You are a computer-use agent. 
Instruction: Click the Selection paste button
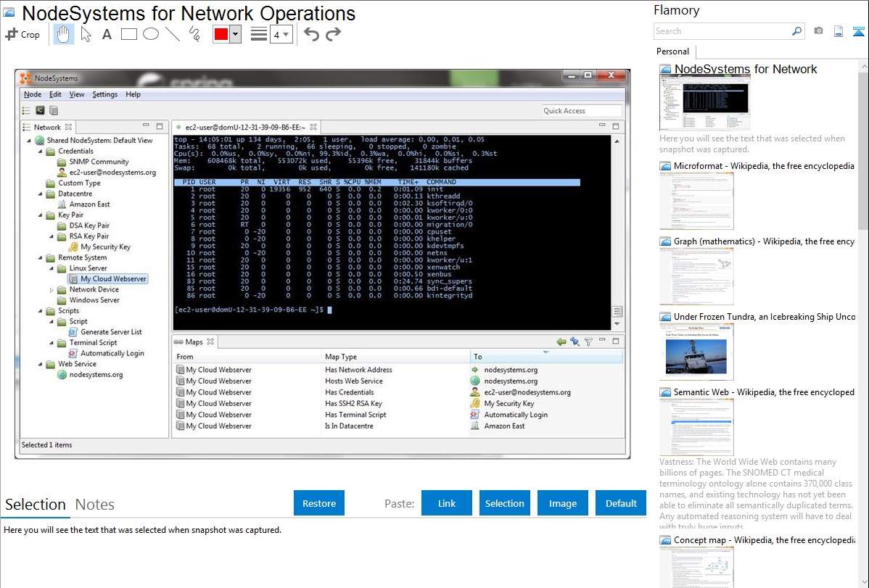pos(504,503)
